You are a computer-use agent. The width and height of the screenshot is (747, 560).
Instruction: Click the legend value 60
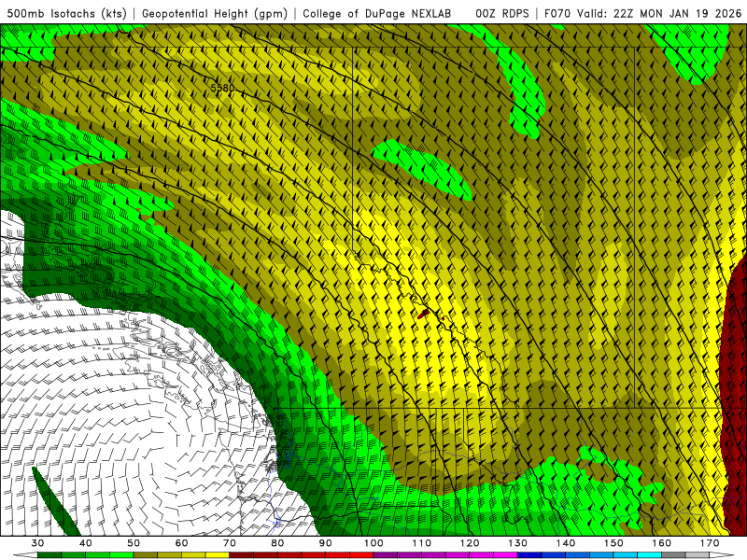pos(181,543)
